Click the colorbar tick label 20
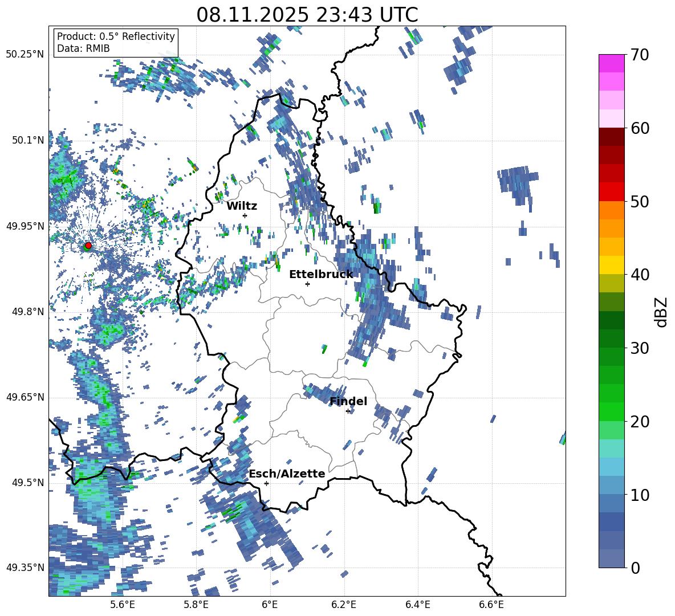Image resolution: width=675 pixels, height=616 pixels. pos(640,422)
